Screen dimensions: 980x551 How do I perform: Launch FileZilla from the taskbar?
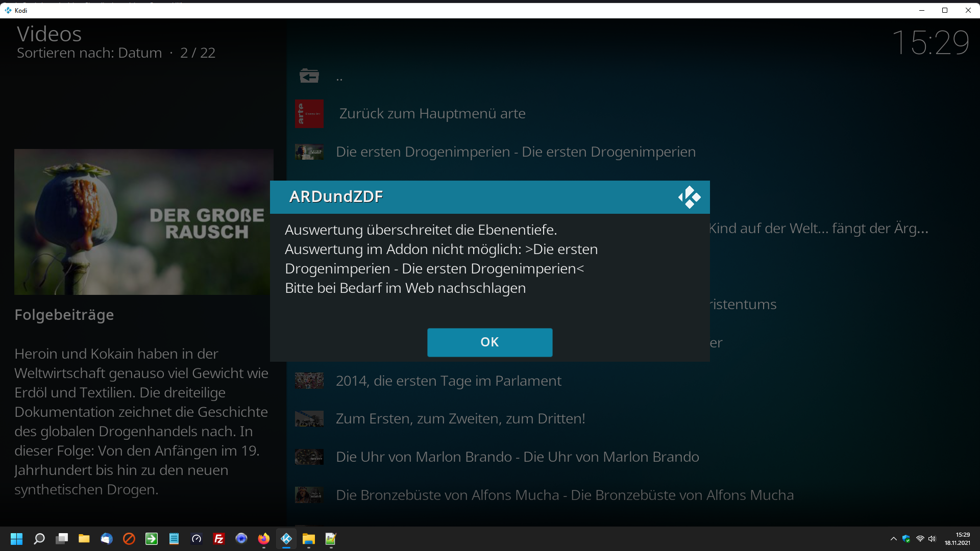219,539
